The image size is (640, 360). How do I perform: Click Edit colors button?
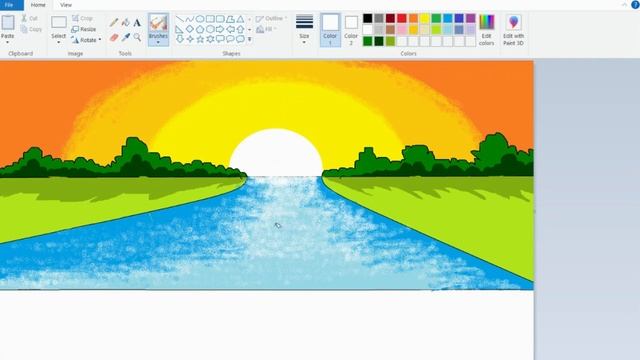pos(487,30)
